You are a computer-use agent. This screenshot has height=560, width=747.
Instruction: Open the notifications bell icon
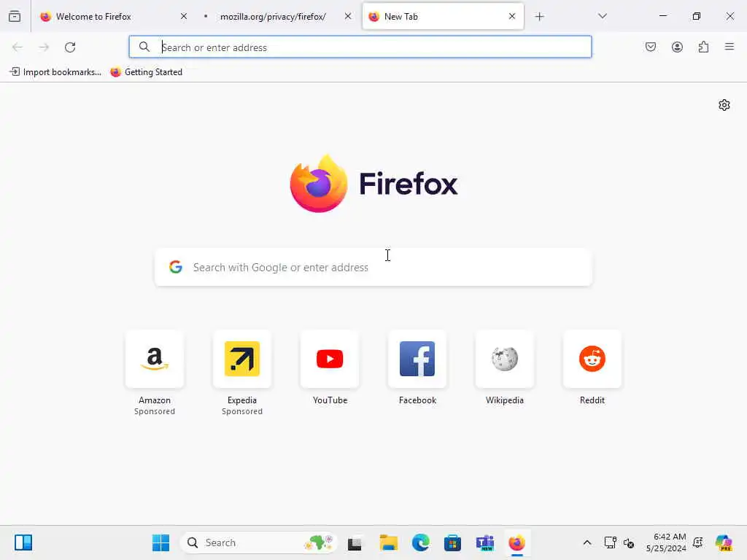pos(698,542)
